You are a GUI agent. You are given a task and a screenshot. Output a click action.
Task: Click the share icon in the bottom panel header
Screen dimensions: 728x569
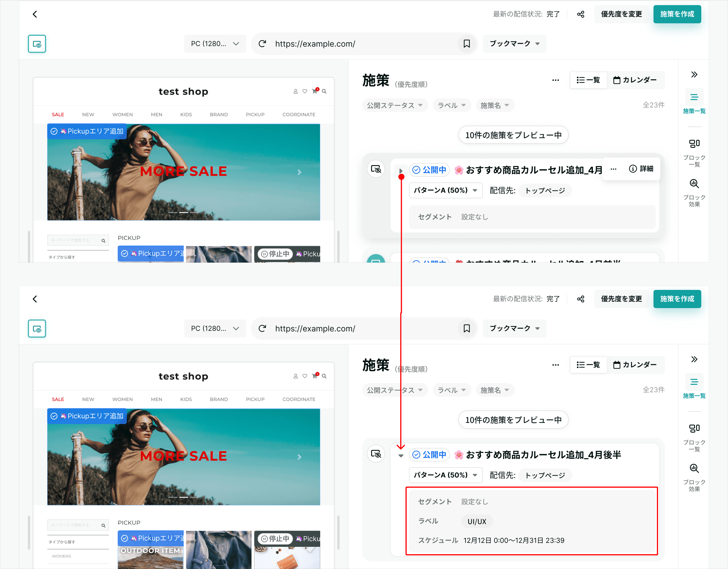(x=581, y=299)
